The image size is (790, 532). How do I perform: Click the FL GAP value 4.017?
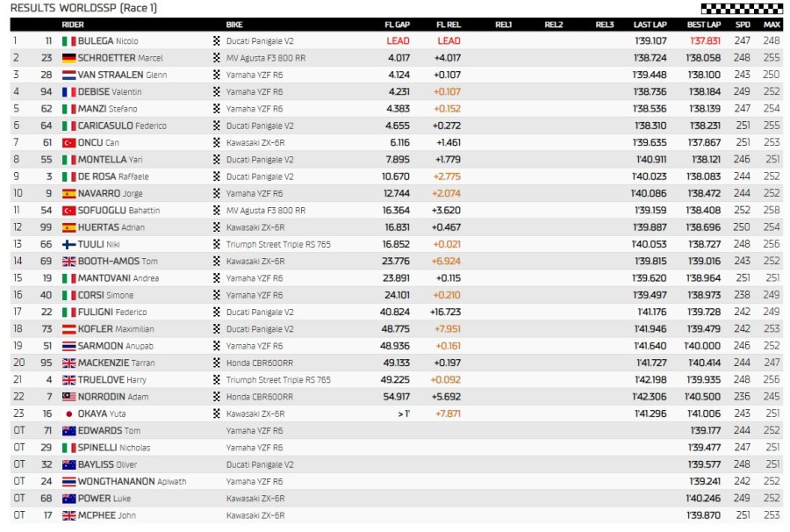click(399, 58)
